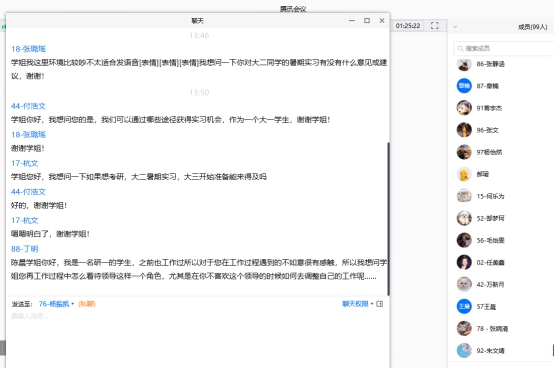Select member name 42-万新月 in the list
Viewport: 554px width, 368px height.
pos(490,284)
